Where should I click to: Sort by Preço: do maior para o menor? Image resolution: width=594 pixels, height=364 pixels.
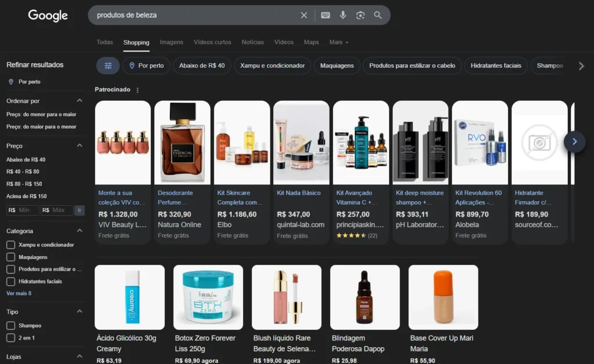41,127
